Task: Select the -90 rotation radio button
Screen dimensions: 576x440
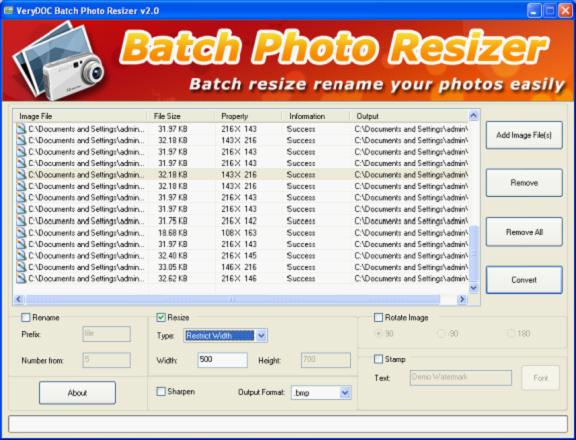Action: (441, 333)
